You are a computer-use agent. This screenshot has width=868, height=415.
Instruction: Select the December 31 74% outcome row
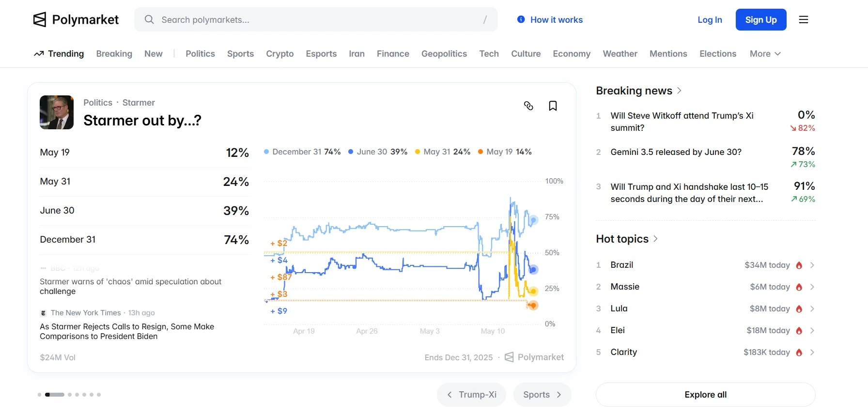pyautogui.click(x=144, y=240)
